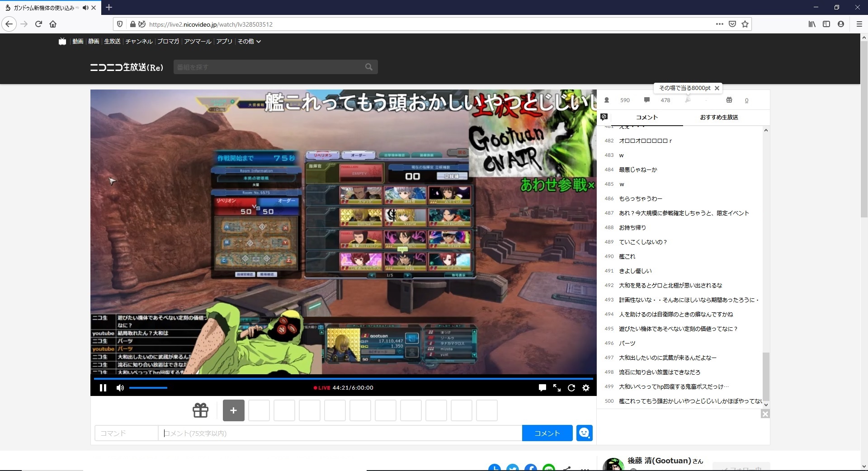Mute the player volume speaker icon
The image size is (868, 471).
point(120,388)
